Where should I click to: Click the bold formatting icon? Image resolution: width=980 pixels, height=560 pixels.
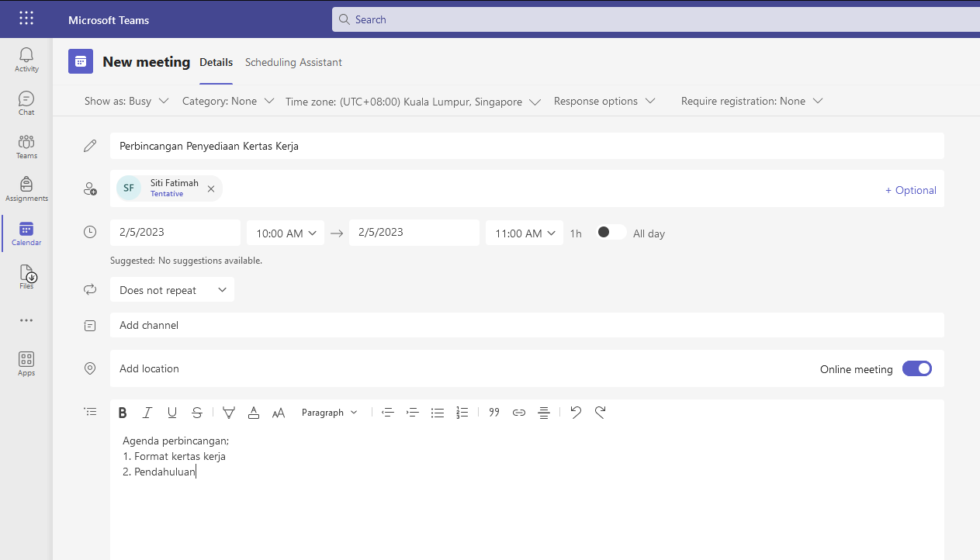point(123,413)
